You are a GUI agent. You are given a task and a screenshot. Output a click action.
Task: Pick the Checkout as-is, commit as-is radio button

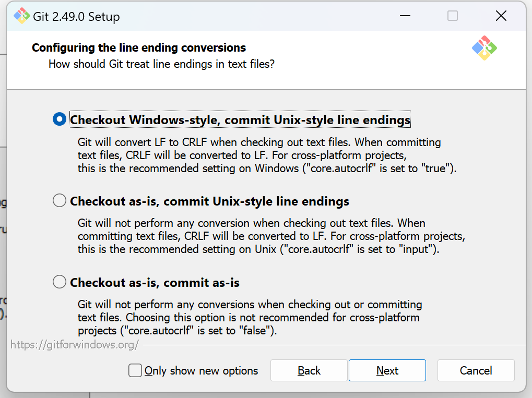click(x=60, y=282)
